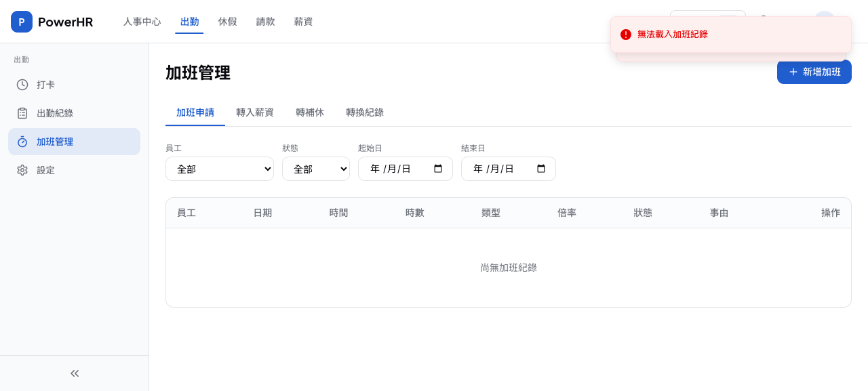The image size is (868, 391).
Task: Switch to the 轉補休 tab
Action: [310, 112]
